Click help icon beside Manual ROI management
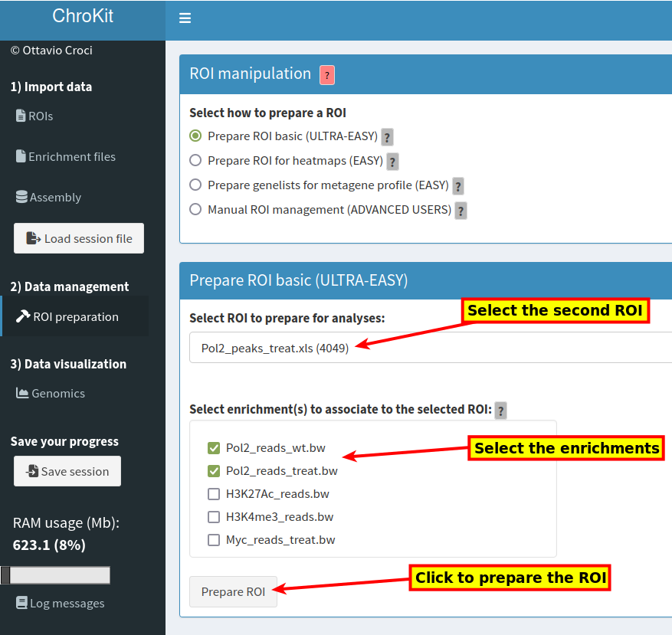672x635 pixels. pyautogui.click(x=461, y=211)
